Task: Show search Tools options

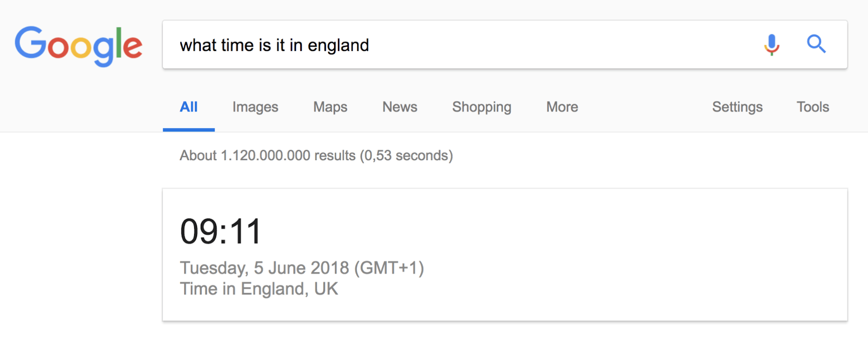Action: (813, 107)
